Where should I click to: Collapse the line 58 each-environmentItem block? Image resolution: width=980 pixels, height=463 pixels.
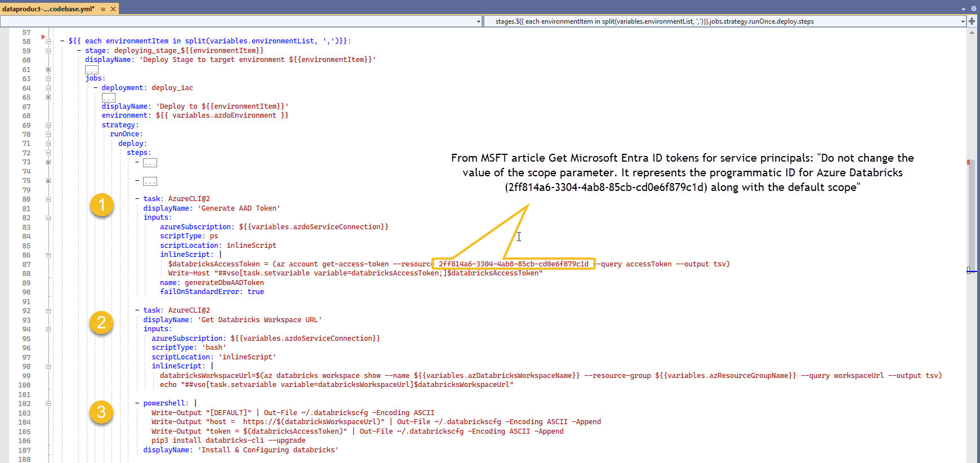[x=48, y=41]
